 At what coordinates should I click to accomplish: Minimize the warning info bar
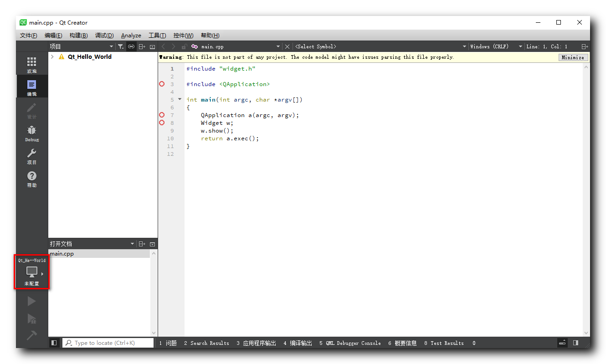(573, 57)
